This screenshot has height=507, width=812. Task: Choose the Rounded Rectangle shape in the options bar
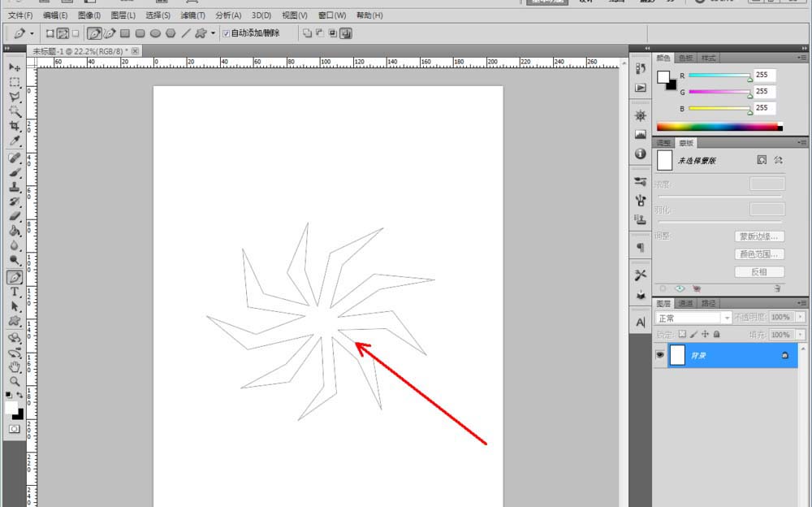coord(140,33)
